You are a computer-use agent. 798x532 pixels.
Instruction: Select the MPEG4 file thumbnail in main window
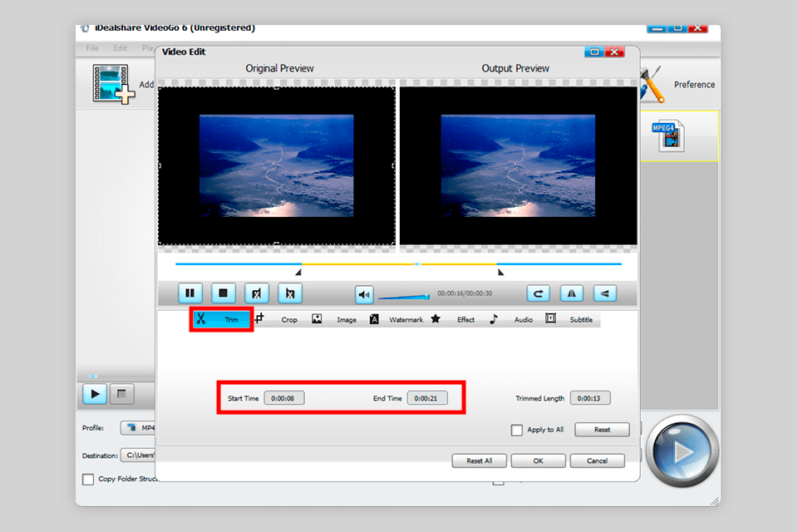pos(668,136)
